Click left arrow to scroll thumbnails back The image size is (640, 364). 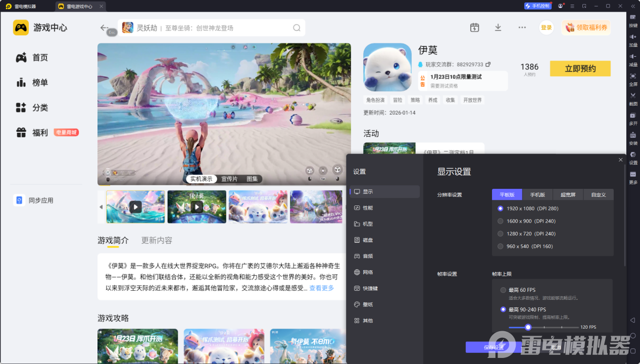(101, 207)
